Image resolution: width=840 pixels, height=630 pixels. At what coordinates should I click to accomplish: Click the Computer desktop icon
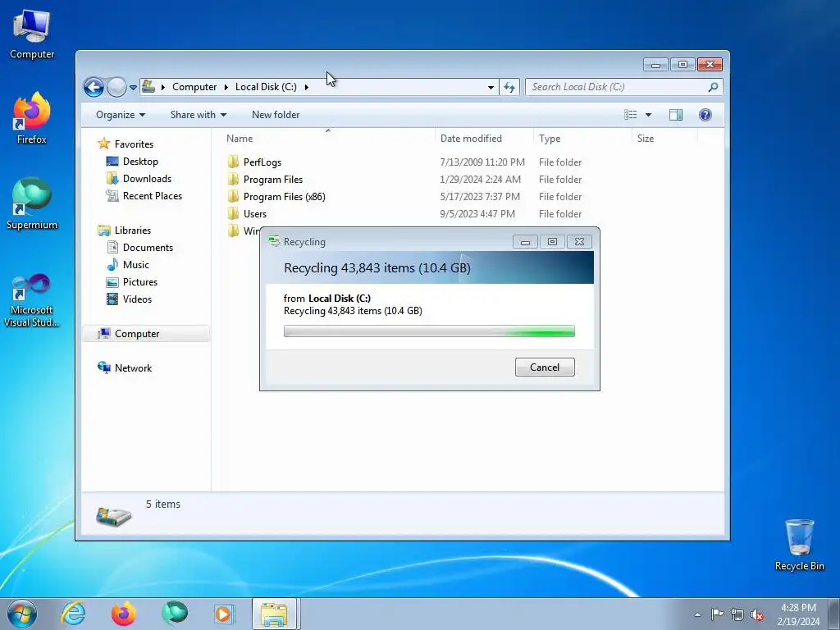click(32, 34)
